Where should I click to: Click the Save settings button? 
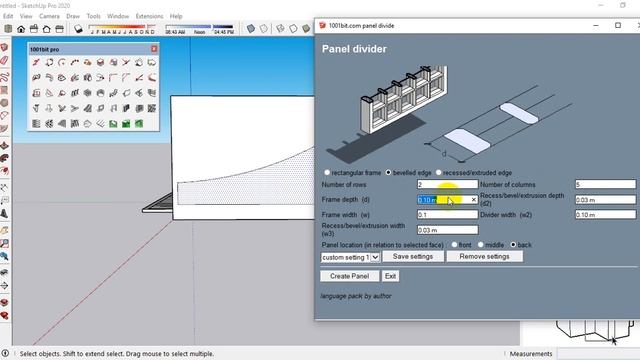(x=413, y=256)
